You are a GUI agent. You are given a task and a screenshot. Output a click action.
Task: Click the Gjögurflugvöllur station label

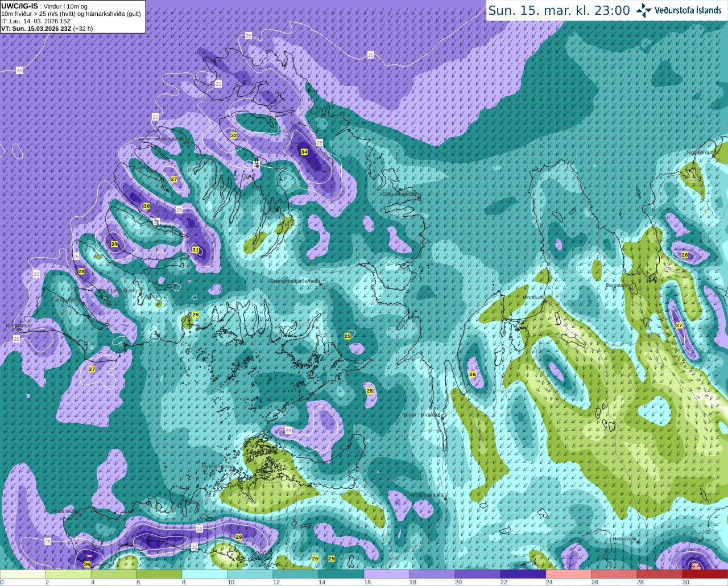click(400, 194)
